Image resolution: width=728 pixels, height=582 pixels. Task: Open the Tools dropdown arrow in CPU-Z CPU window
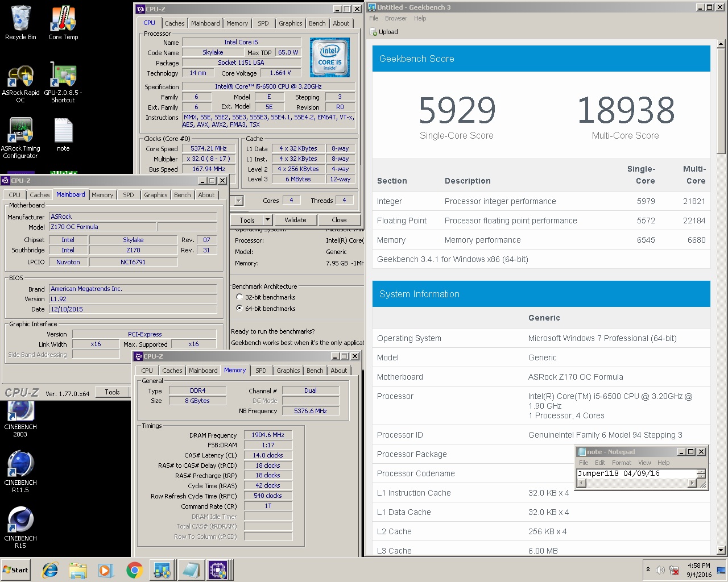click(x=267, y=220)
